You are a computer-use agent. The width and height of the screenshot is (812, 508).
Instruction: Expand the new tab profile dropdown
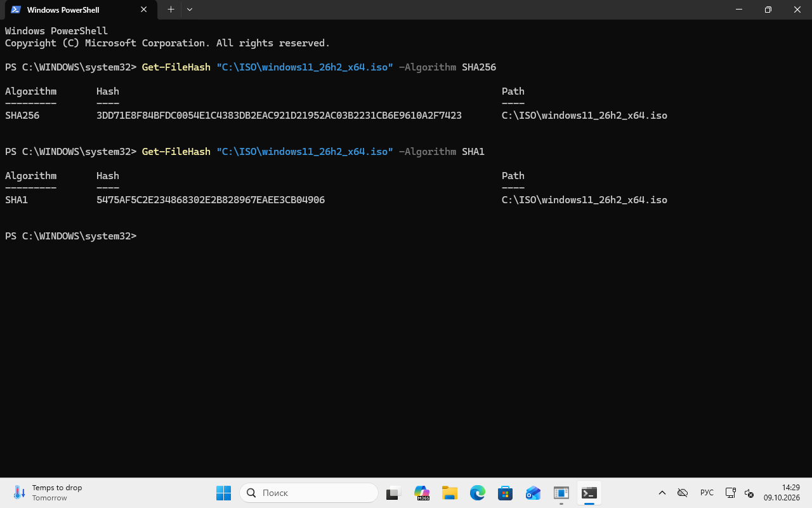(190, 10)
